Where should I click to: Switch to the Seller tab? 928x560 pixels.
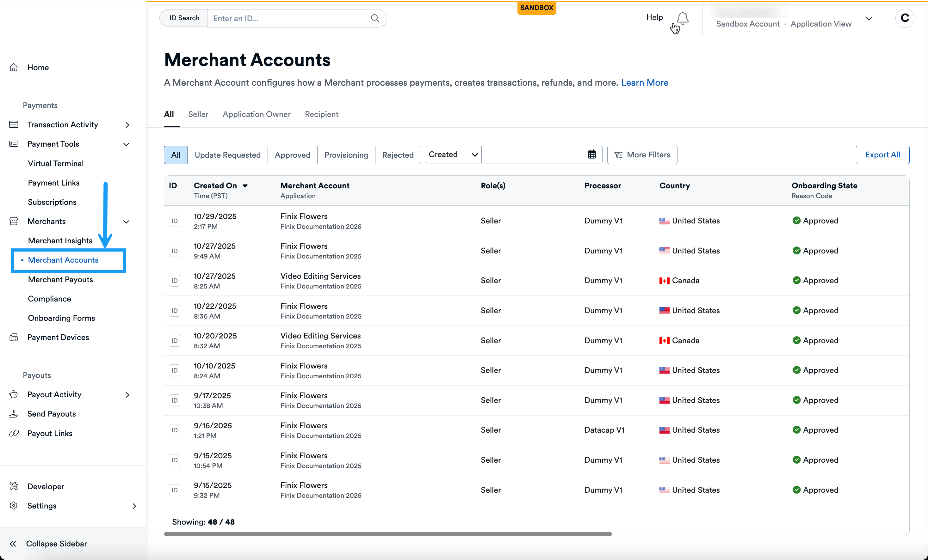(198, 114)
